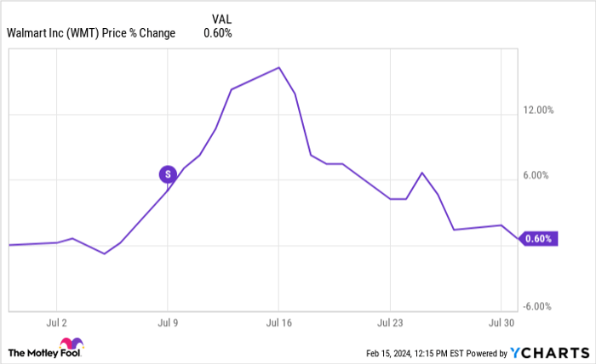Click the Walmart Inc (WMT) legend label
The image size is (596, 364).
click(90, 33)
